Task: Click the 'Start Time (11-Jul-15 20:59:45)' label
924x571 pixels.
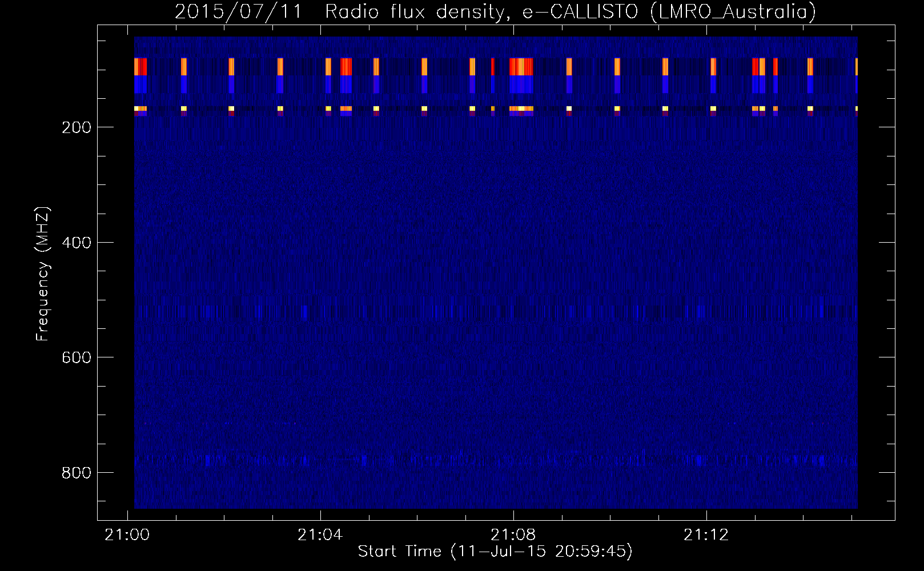Action: pos(495,552)
